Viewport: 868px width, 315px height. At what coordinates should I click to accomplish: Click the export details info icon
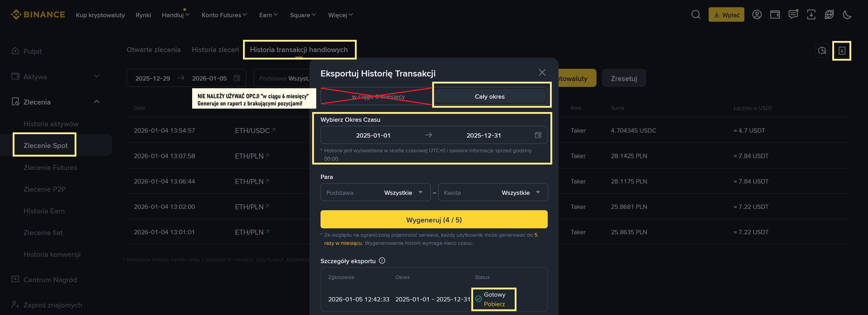click(382, 260)
